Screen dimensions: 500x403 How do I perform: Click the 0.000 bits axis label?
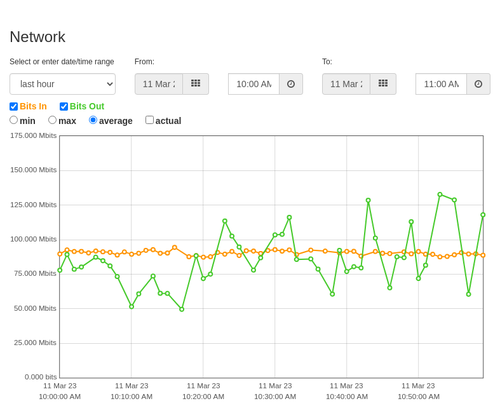tap(41, 377)
